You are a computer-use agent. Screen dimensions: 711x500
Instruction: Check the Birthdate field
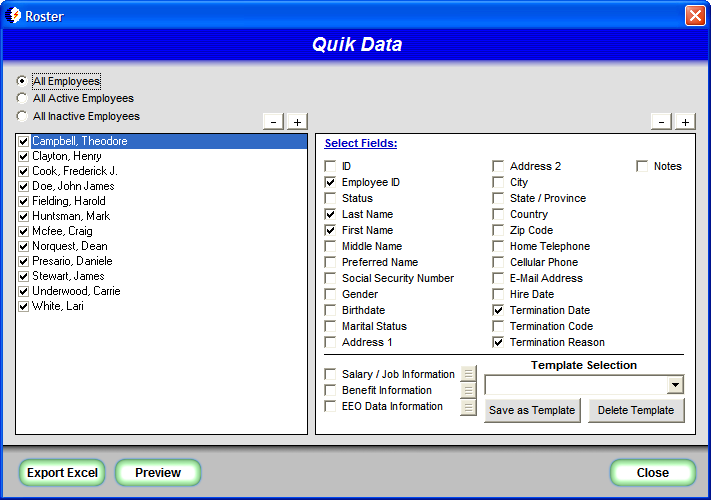(x=330, y=311)
